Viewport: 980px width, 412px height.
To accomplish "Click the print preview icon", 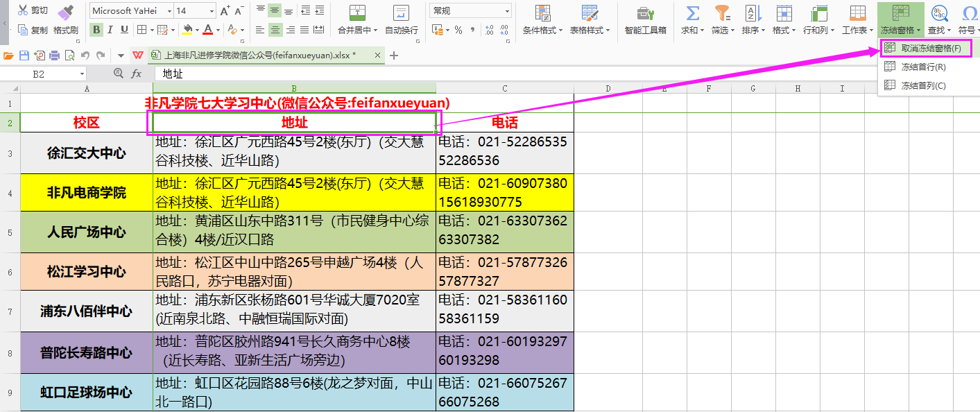I will (x=69, y=55).
